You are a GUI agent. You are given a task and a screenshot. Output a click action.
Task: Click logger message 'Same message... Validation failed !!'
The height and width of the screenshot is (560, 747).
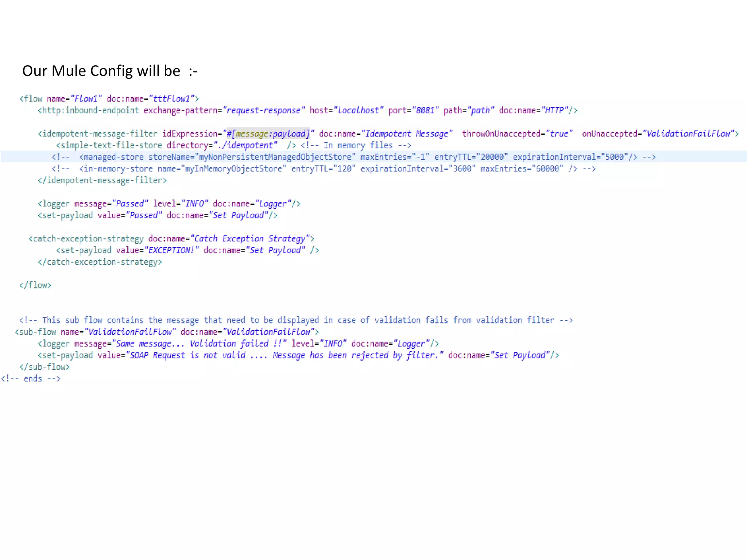pos(199,343)
